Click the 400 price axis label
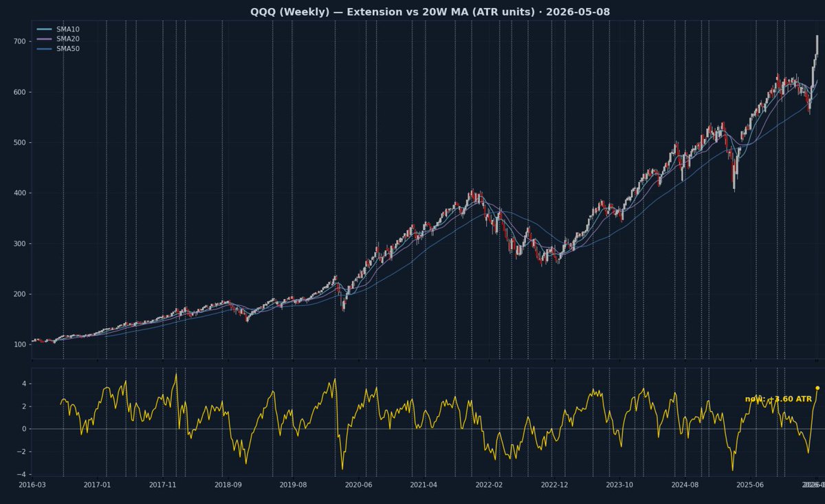This screenshot has height=504, width=825. [x=20, y=193]
